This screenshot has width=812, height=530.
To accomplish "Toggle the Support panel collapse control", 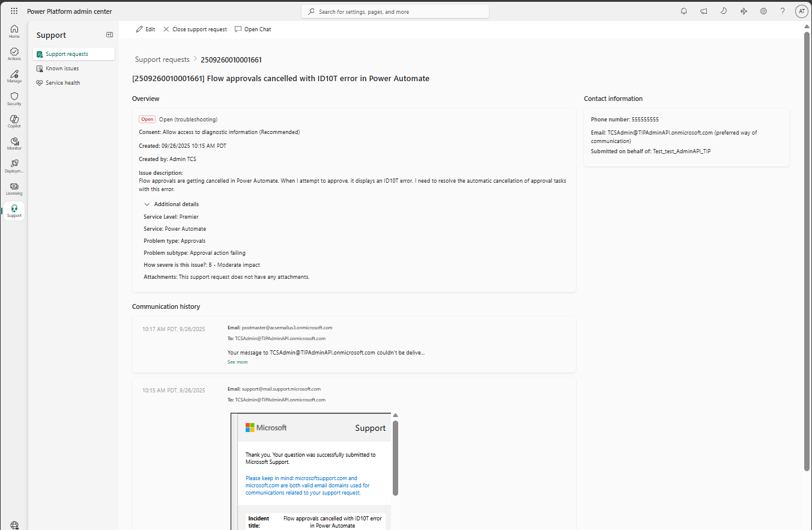I will coord(109,34).
